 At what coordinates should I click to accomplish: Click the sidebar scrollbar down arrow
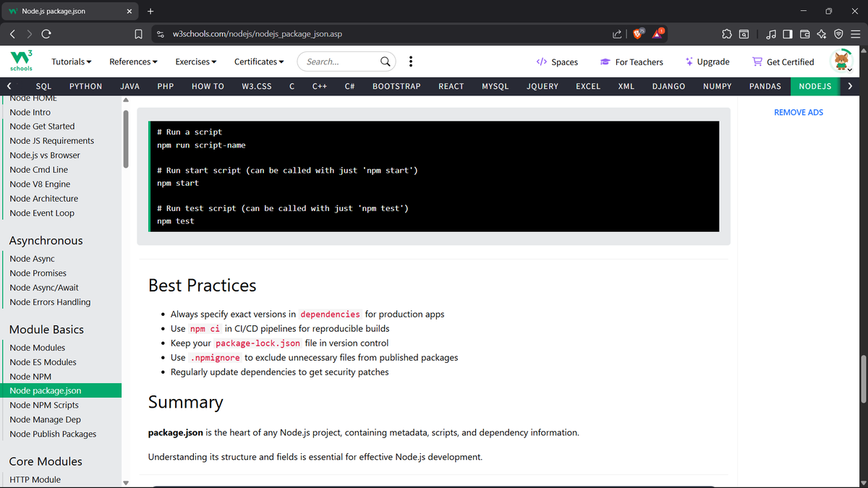point(126,482)
